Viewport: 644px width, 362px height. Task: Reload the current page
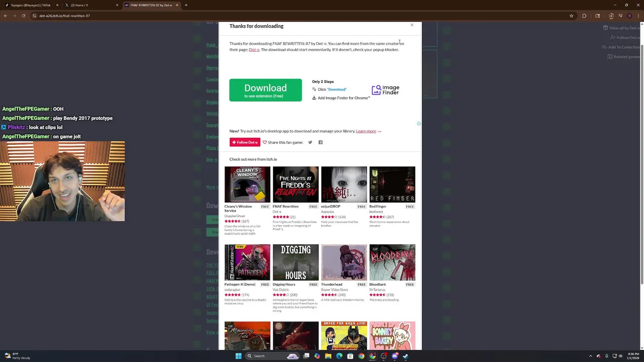pyautogui.click(x=23, y=16)
